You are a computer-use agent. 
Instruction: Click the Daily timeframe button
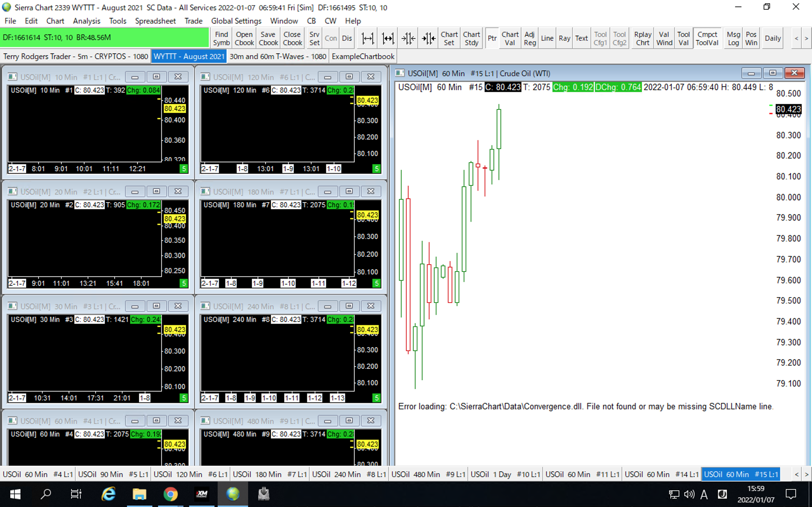pyautogui.click(x=772, y=39)
